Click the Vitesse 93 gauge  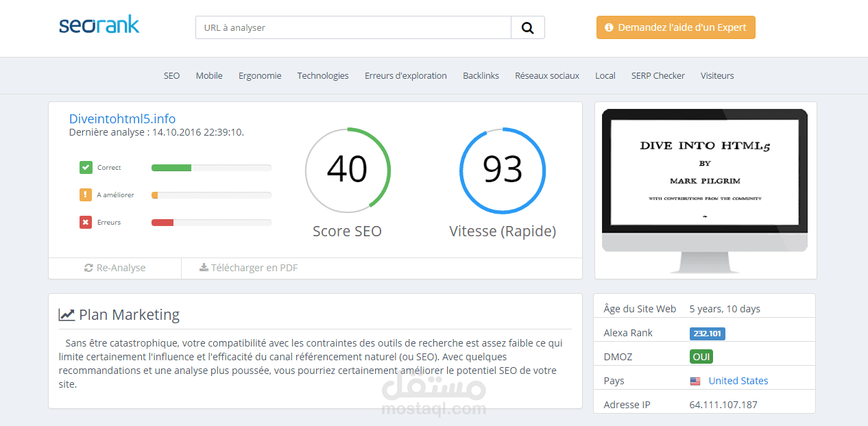[x=503, y=170]
